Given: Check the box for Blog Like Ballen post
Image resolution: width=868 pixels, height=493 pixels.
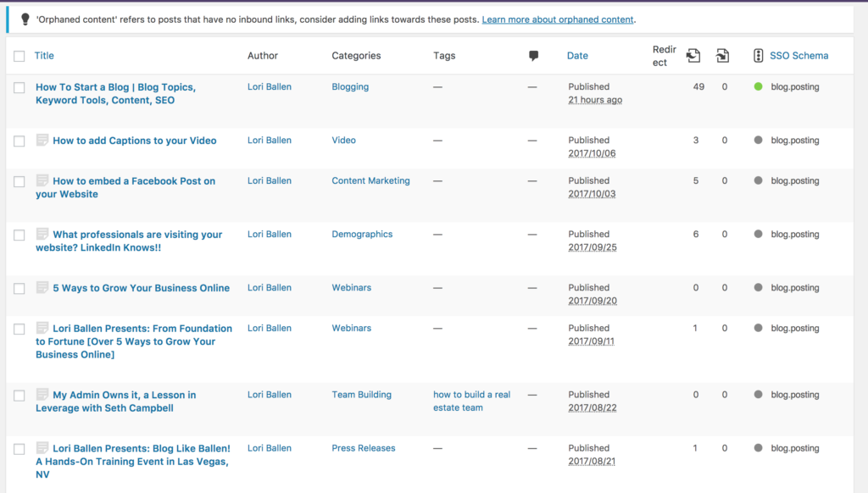Looking at the screenshot, I should [x=19, y=449].
